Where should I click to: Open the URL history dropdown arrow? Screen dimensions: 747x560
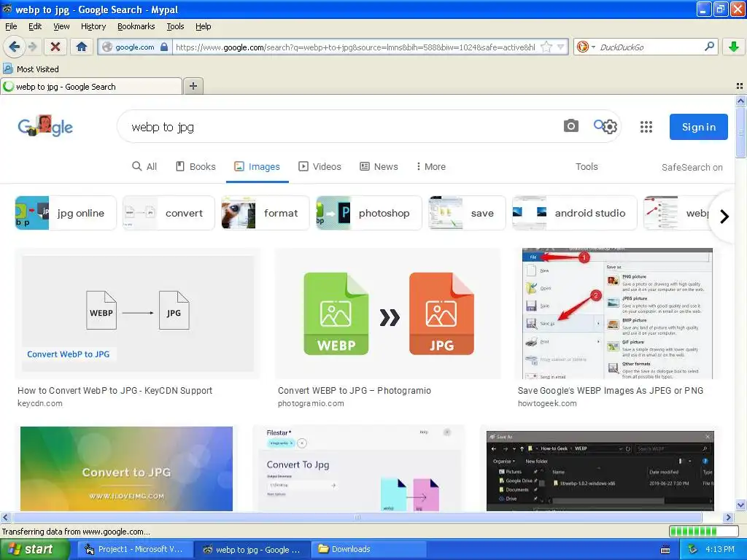coord(561,47)
